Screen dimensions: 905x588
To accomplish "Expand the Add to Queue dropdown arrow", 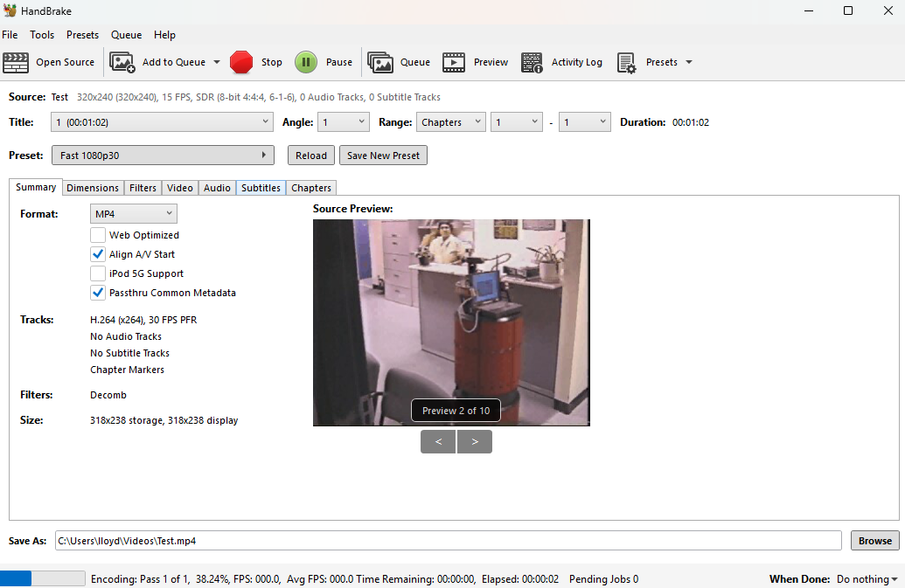I will (x=217, y=62).
